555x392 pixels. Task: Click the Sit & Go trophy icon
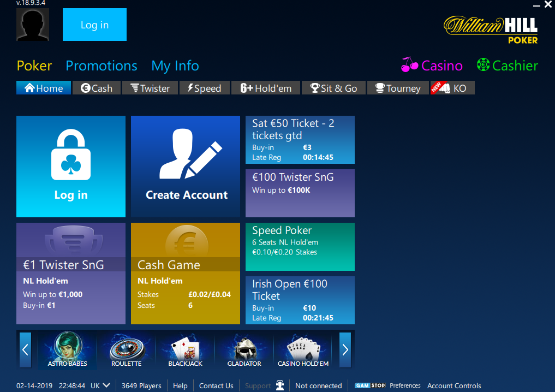314,87
